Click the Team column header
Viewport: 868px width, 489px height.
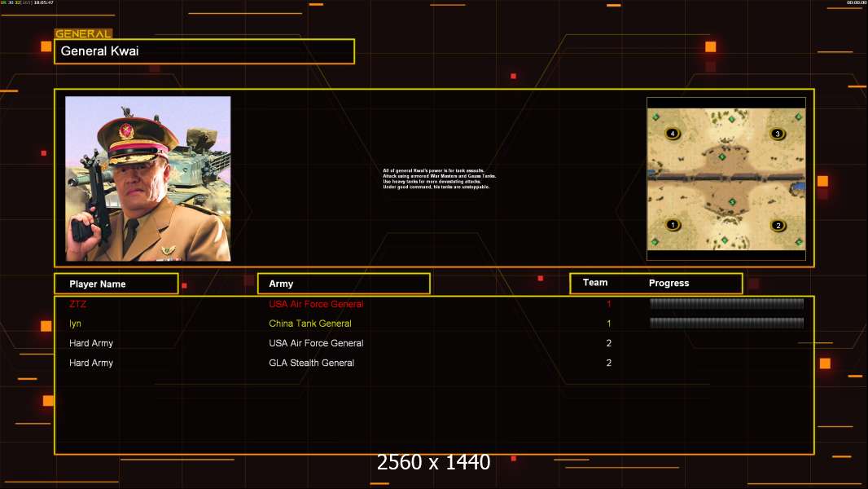[x=595, y=283]
